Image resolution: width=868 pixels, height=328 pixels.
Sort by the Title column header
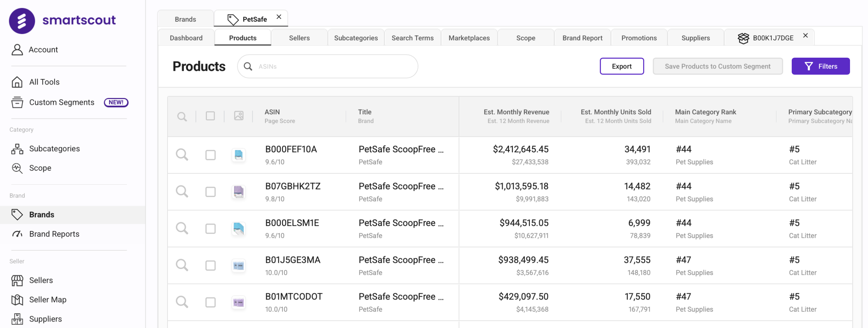pyautogui.click(x=365, y=112)
